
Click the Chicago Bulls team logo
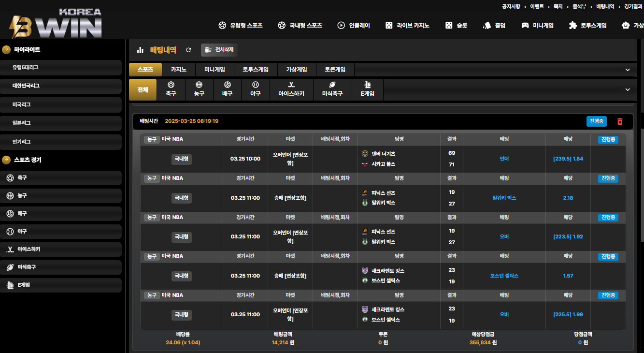tap(365, 164)
